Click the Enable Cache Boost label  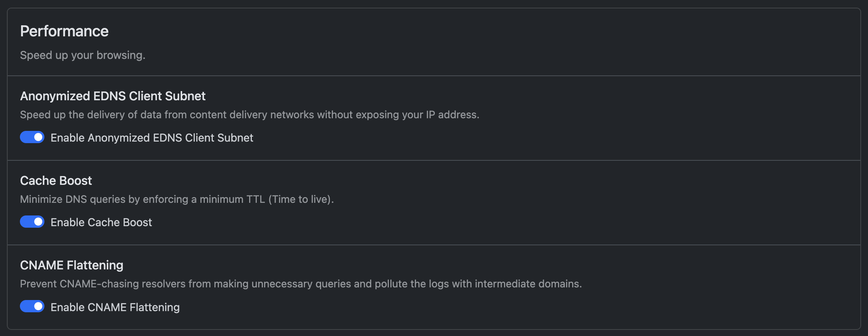pos(101,222)
